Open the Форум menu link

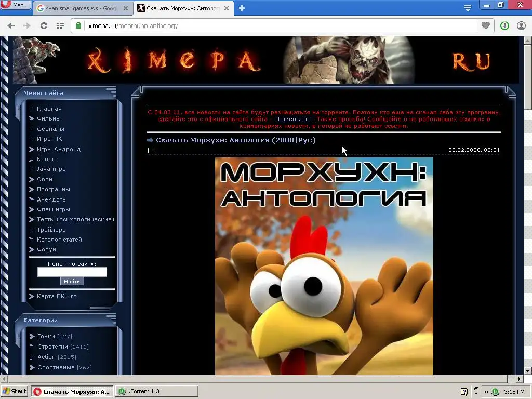point(46,249)
